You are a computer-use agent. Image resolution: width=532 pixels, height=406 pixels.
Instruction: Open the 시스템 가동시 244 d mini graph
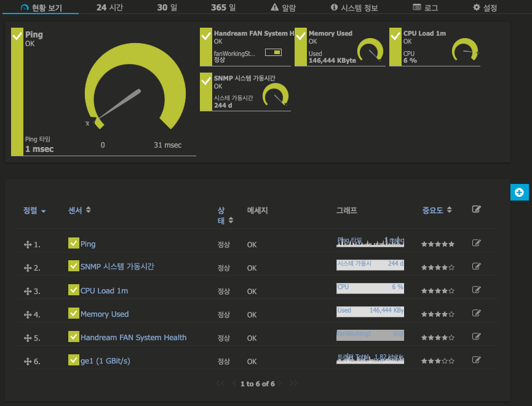pos(370,265)
